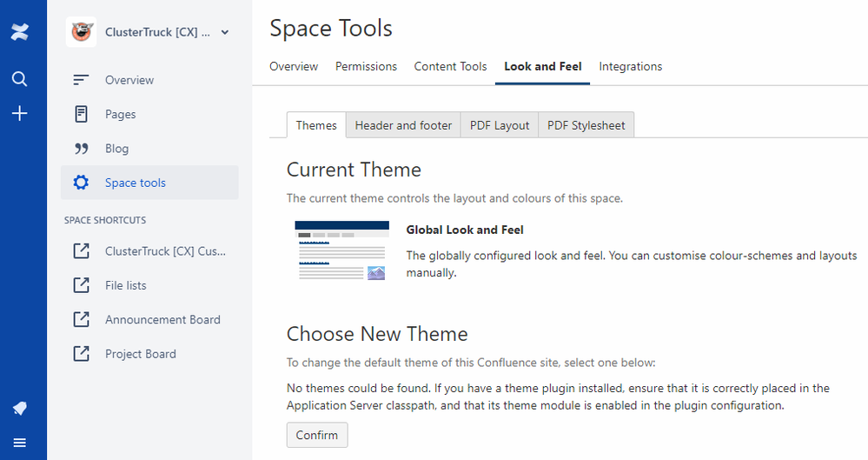Screen dimensions: 868x460
Task: Expand the ClusterTruck space dropdown chevron
Action: [x=225, y=33]
